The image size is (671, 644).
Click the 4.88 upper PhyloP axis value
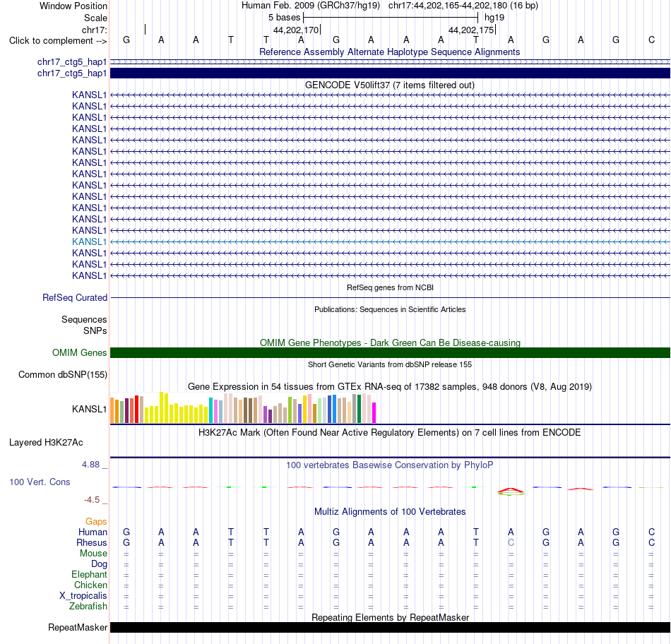coord(90,464)
